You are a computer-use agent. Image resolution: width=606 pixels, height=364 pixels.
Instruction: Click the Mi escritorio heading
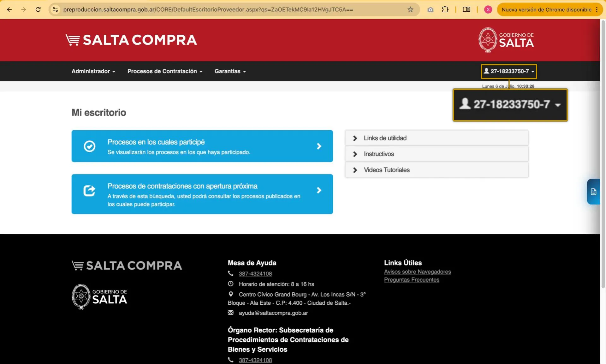pos(99,113)
